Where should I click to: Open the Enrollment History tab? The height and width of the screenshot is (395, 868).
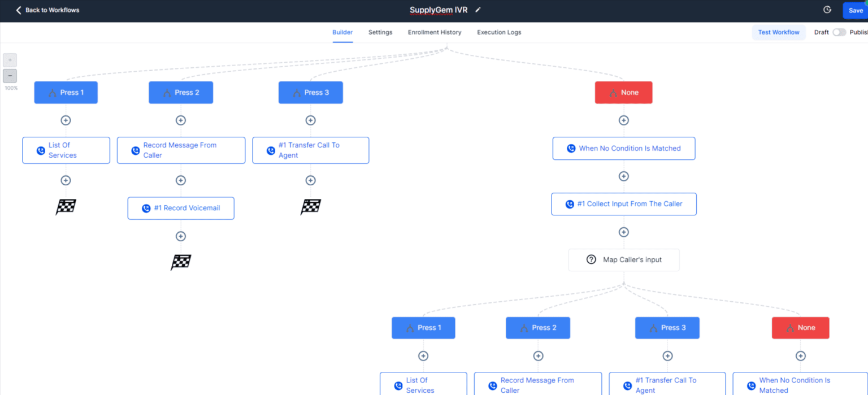click(435, 32)
